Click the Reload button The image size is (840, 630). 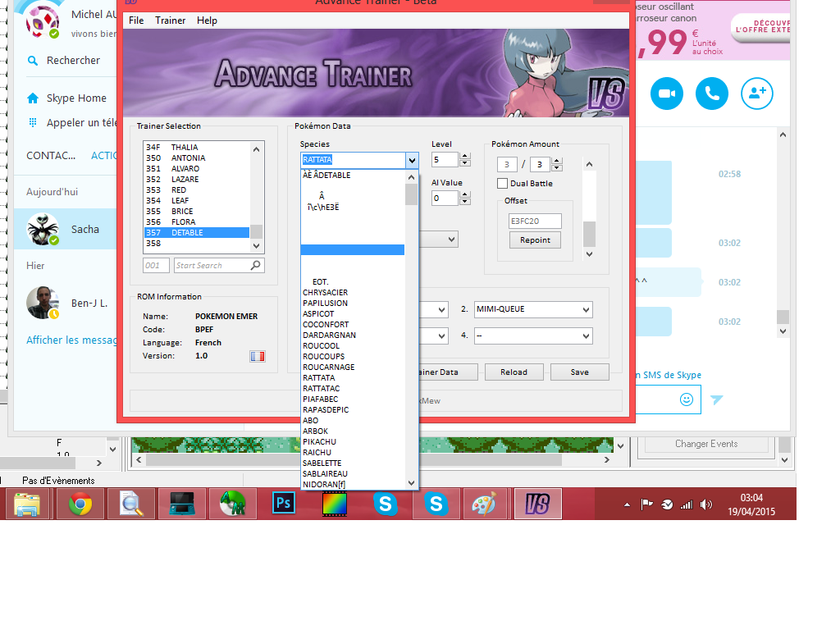coord(514,372)
